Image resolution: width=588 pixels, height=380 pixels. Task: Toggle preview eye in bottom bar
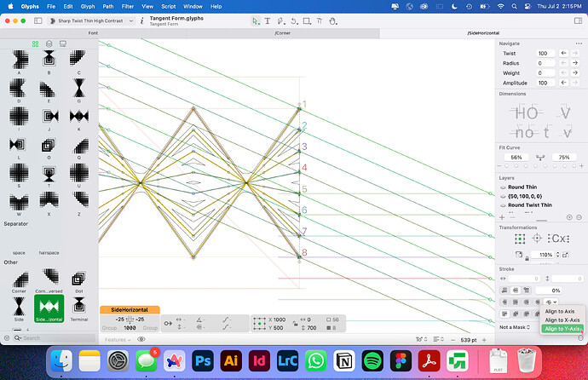coord(141,339)
